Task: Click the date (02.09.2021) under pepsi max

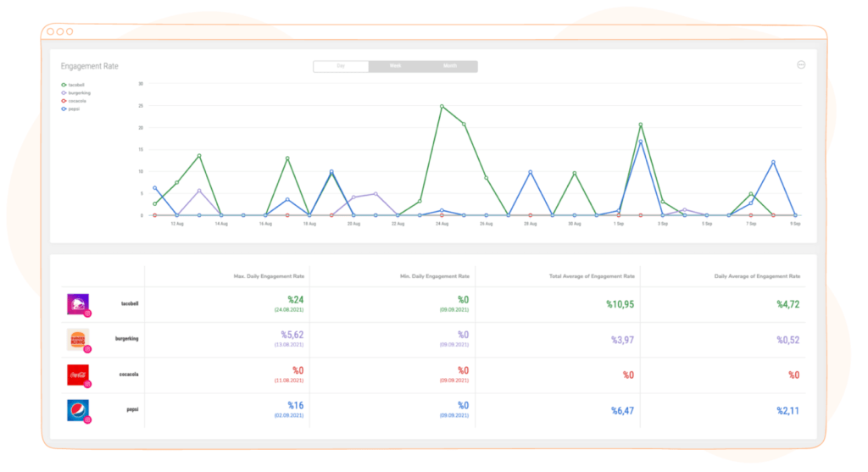Action: (289, 415)
